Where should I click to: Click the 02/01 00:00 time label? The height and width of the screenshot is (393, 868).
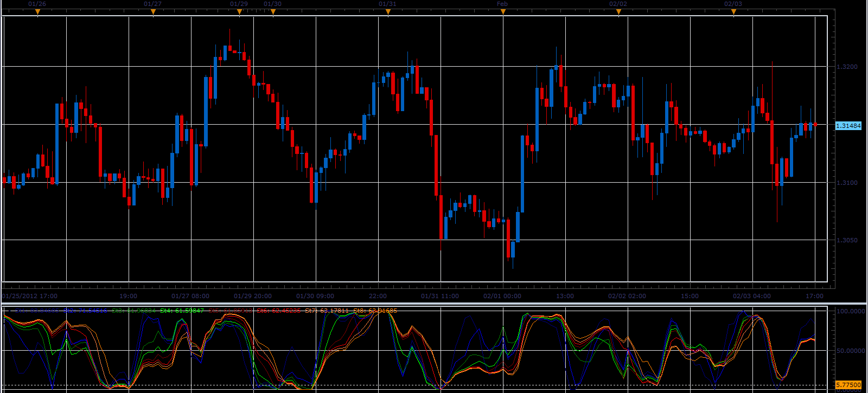coord(502,296)
